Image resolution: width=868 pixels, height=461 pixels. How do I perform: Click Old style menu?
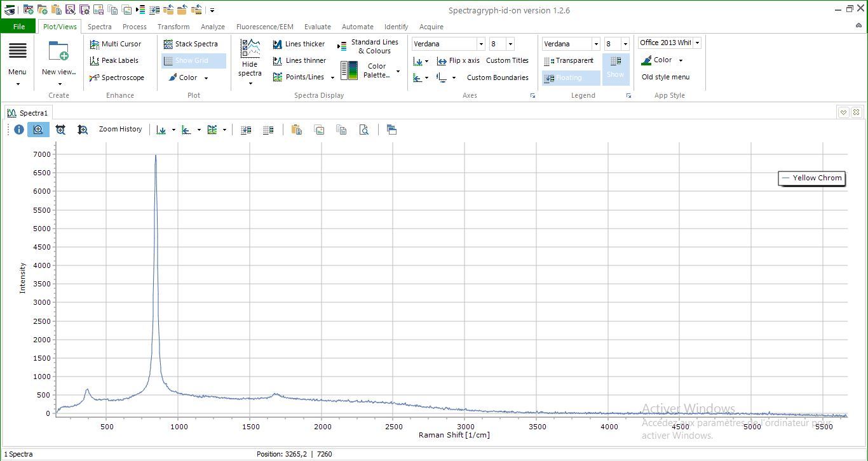pyautogui.click(x=665, y=77)
